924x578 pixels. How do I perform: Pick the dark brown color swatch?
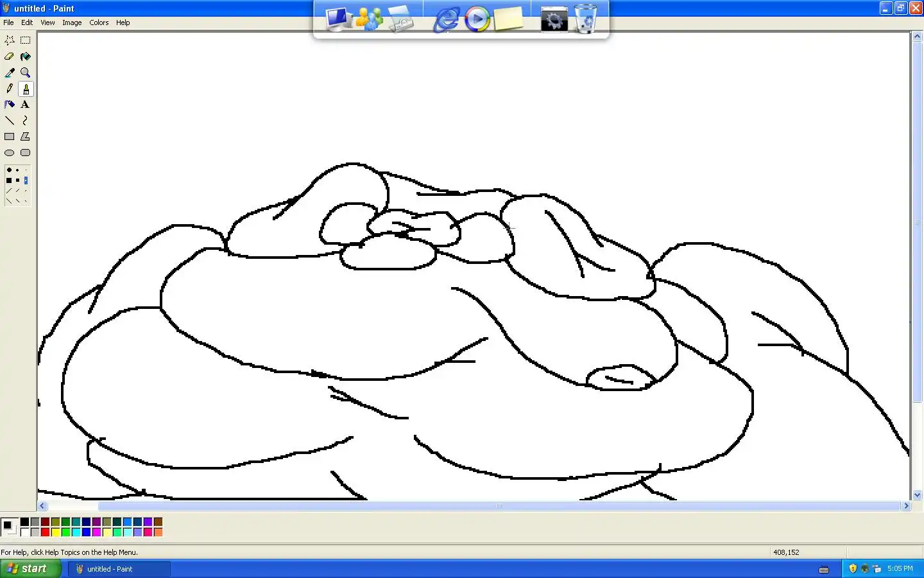[x=158, y=521]
